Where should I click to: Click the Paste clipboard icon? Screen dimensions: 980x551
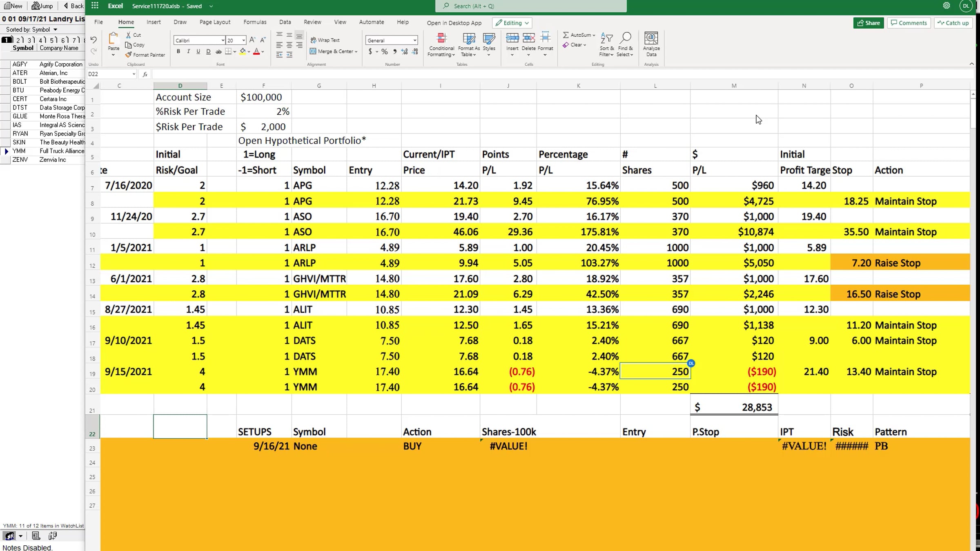(x=114, y=38)
